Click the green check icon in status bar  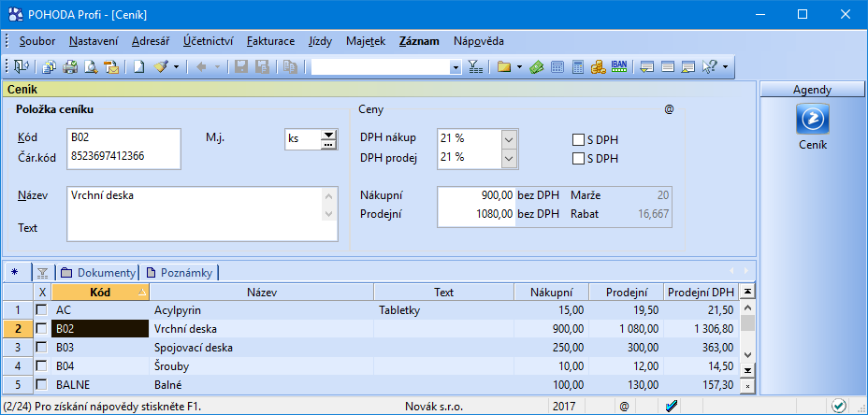(x=839, y=407)
